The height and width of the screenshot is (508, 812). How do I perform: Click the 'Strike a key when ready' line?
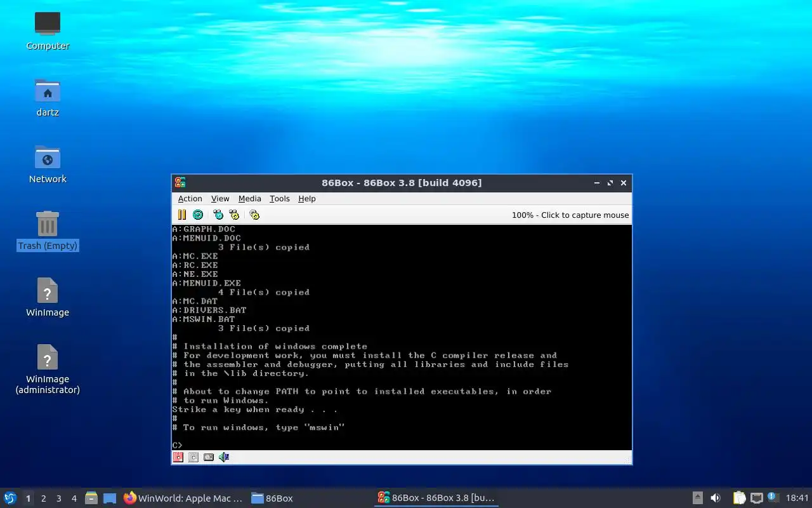[x=254, y=410]
